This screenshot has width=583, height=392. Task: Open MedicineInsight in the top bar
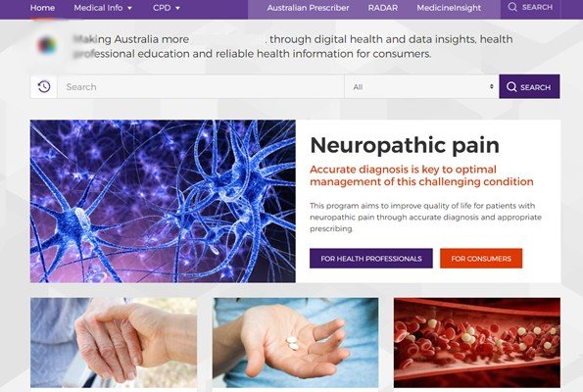[x=449, y=8]
